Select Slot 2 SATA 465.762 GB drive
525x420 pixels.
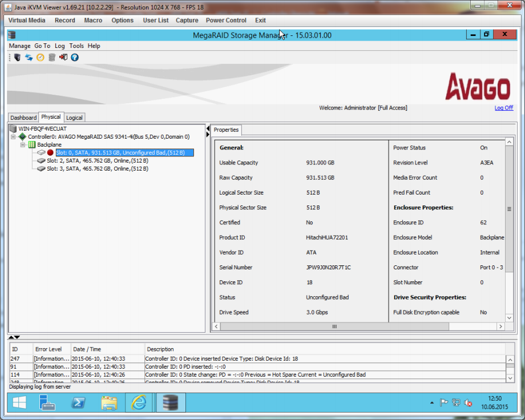(x=97, y=161)
